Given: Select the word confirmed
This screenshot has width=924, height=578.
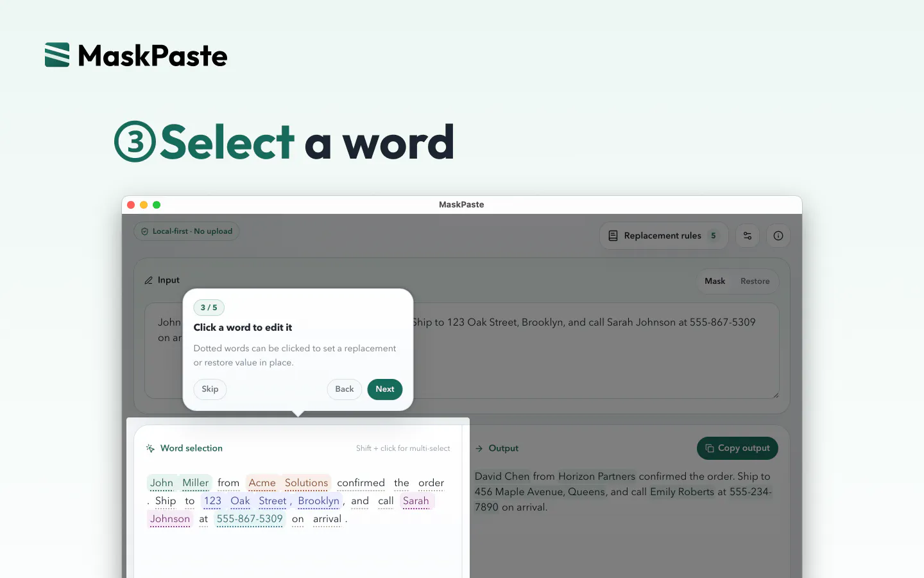Looking at the screenshot, I should pyautogui.click(x=361, y=483).
